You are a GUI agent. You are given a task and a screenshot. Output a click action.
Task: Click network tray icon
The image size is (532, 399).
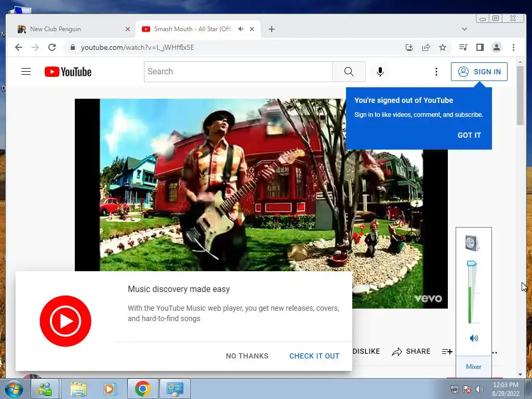[x=454, y=389]
